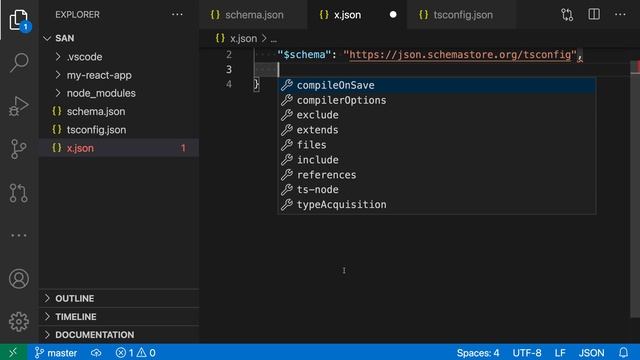
Task: Open schema.json in the explorer tree
Action: (119, 111)
